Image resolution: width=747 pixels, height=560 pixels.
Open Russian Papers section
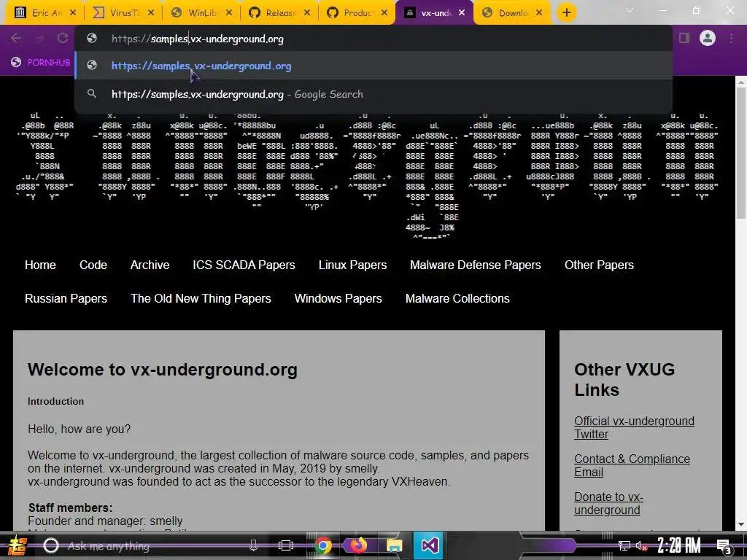click(x=66, y=298)
